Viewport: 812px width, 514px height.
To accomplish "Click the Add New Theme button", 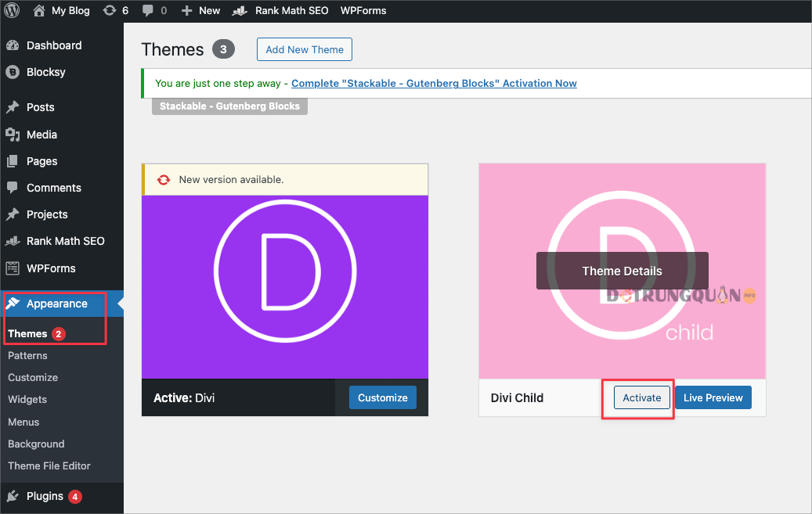I will click(305, 49).
